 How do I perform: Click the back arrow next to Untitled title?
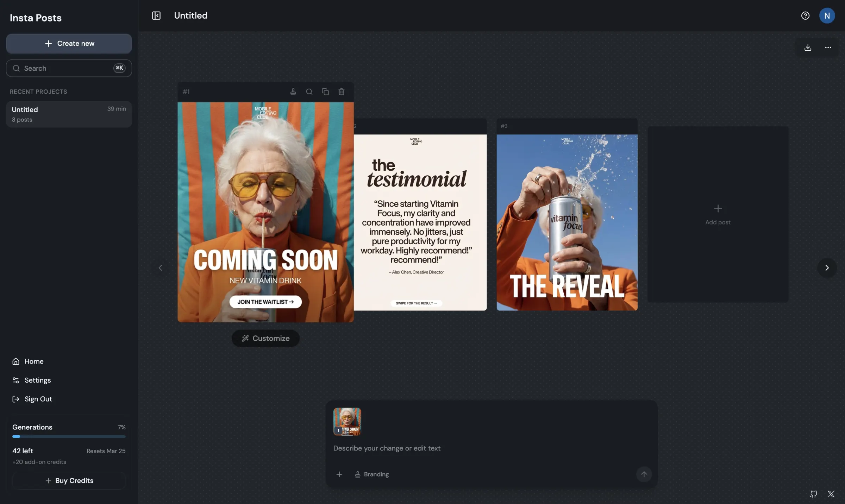click(x=156, y=15)
